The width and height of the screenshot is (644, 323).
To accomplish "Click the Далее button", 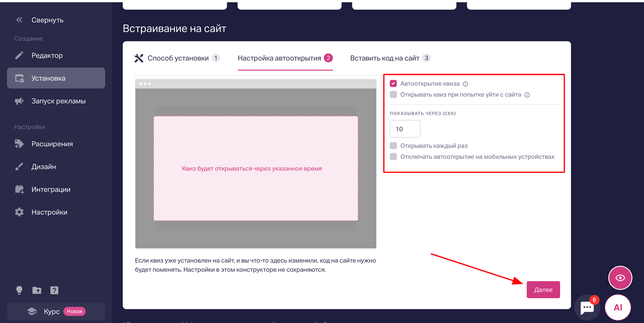I will pyautogui.click(x=543, y=289).
